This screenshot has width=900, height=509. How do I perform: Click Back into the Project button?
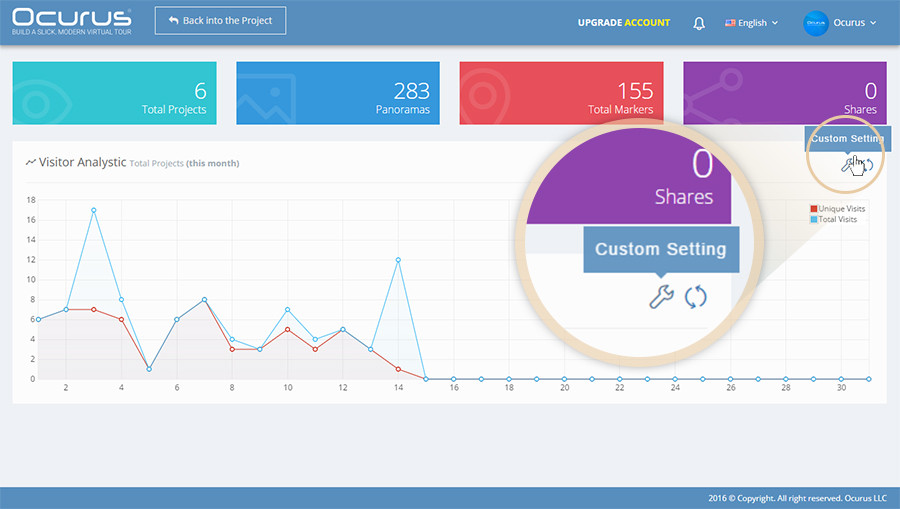pos(220,21)
